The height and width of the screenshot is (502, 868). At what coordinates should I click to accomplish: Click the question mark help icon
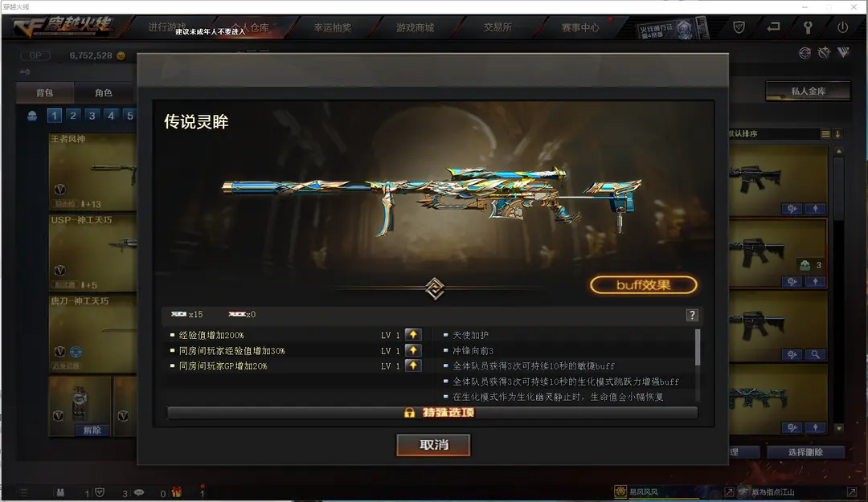[x=692, y=315]
